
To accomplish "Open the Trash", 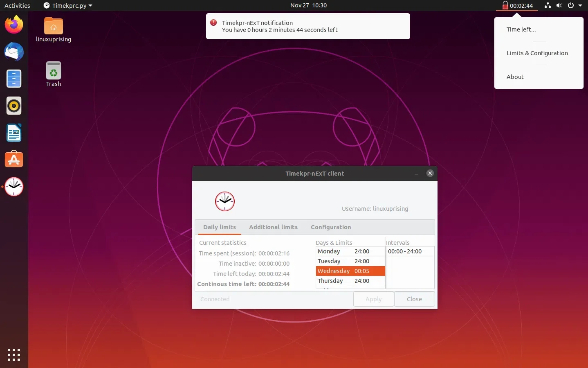I will tap(53, 70).
